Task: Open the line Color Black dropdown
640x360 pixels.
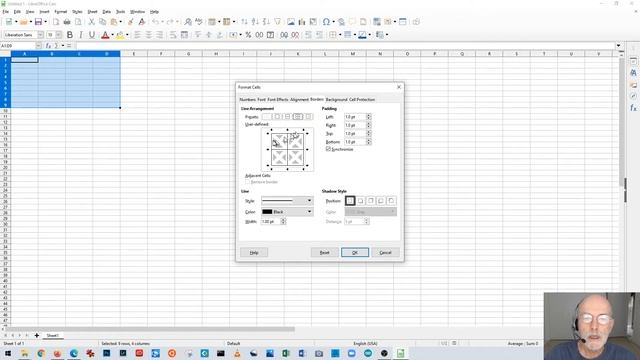Action: tap(287, 211)
